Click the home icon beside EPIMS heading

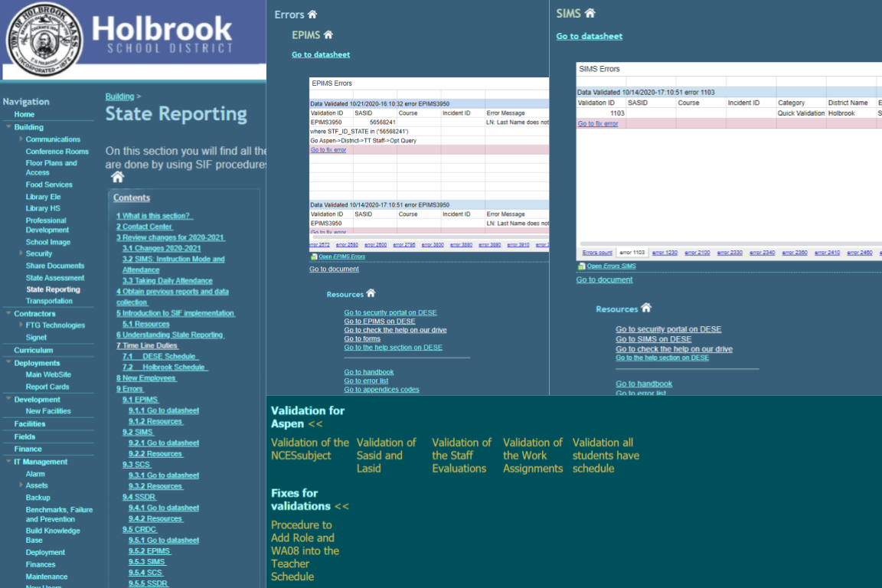point(328,35)
